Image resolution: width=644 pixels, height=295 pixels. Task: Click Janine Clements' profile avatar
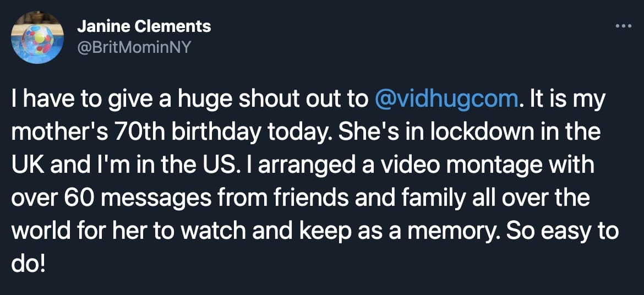coord(37,37)
